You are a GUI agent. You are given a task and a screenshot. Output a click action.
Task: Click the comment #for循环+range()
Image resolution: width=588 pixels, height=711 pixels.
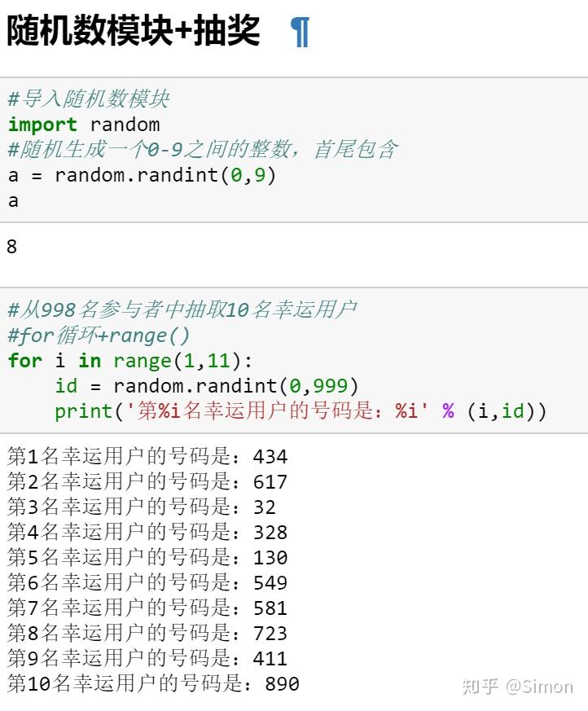click(x=99, y=335)
